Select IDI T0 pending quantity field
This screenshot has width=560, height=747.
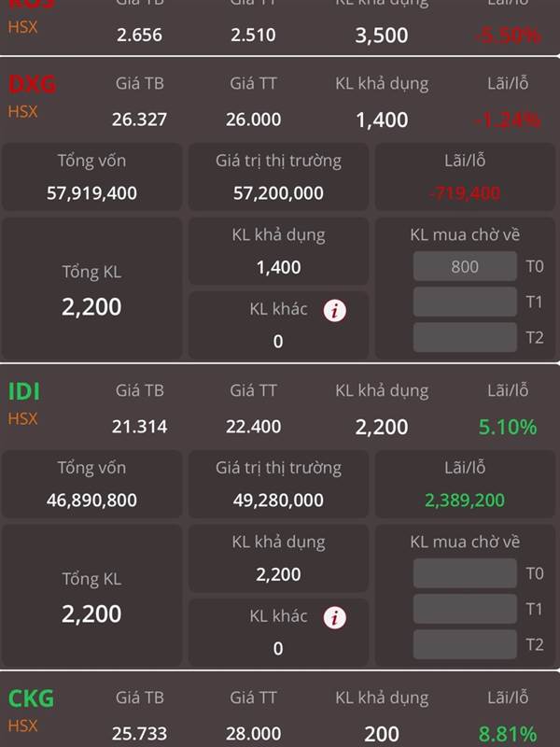point(465,573)
